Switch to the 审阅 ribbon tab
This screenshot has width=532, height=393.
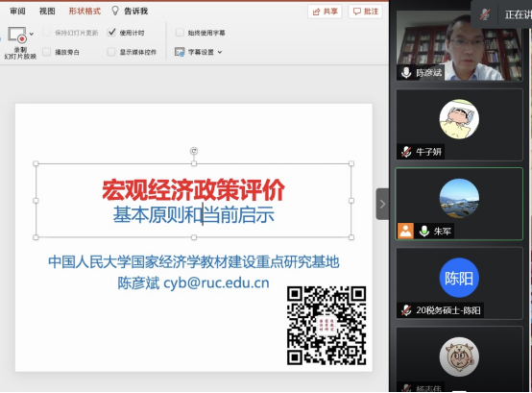[x=17, y=12]
